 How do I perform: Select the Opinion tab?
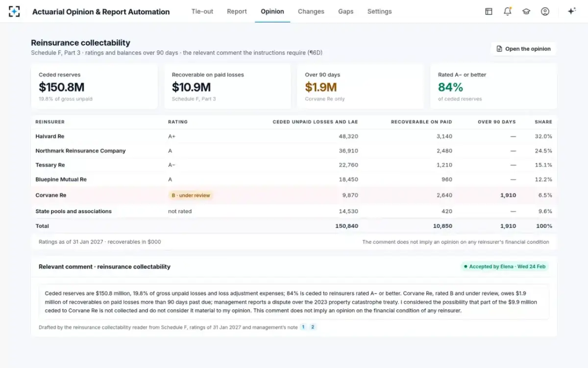point(272,11)
